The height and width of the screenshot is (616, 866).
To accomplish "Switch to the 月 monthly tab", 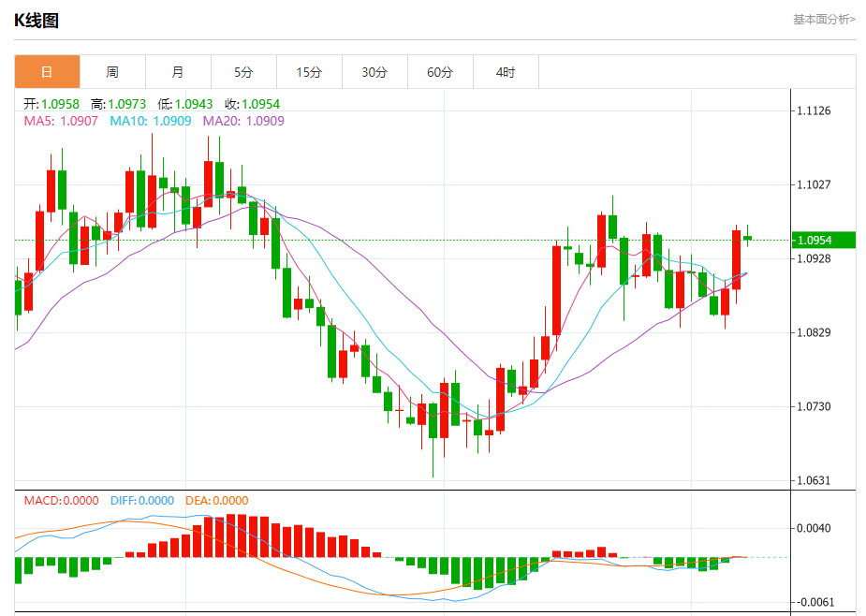I will click(x=179, y=72).
